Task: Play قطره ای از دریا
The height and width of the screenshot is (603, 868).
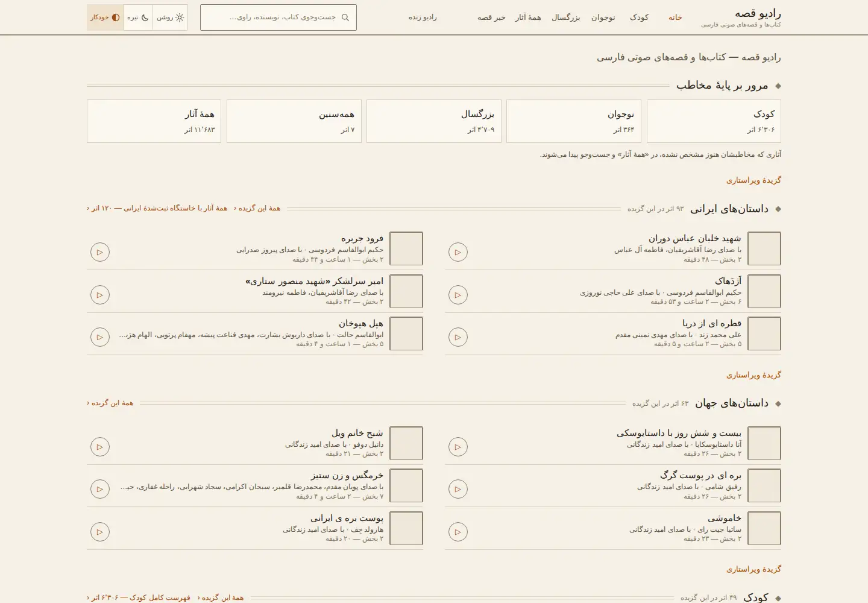Action: tap(458, 337)
